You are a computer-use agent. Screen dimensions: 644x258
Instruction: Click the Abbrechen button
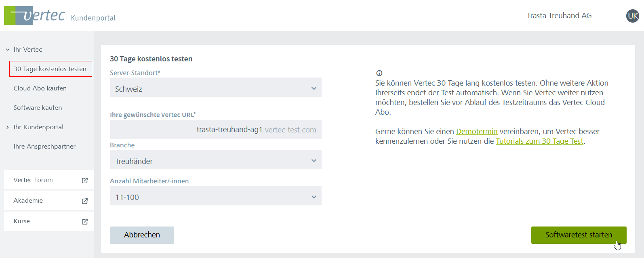142,235
